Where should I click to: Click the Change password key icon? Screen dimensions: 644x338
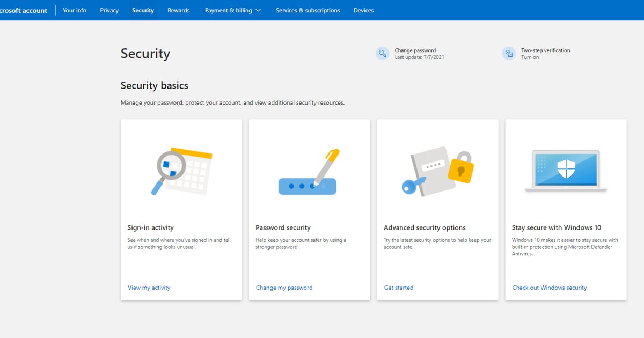(383, 53)
